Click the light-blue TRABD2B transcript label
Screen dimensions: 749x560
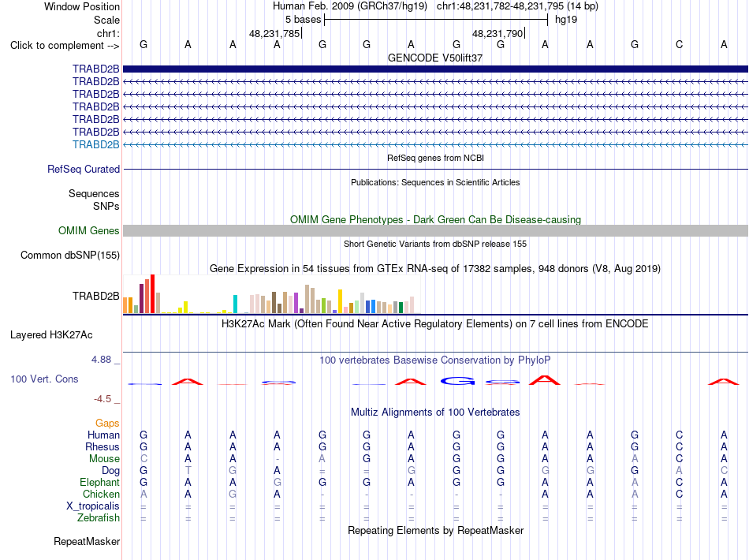[96, 145]
